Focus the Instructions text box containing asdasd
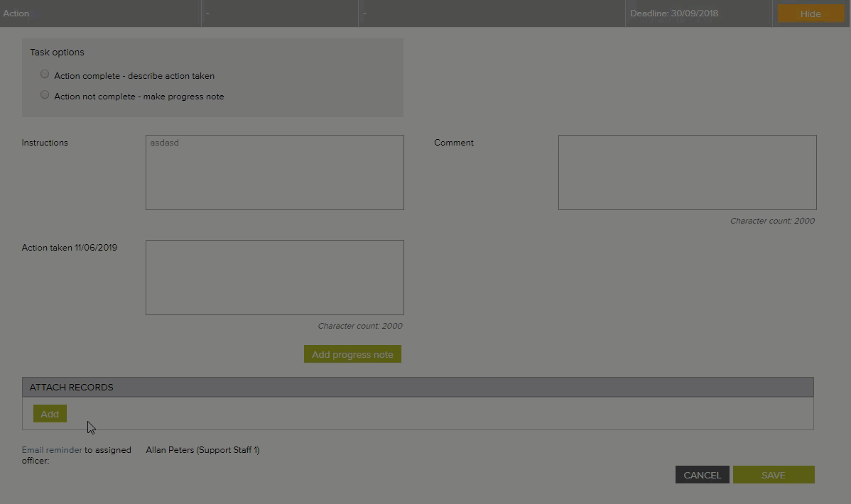The image size is (851, 504). pyautogui.click(x=274, y=172)
